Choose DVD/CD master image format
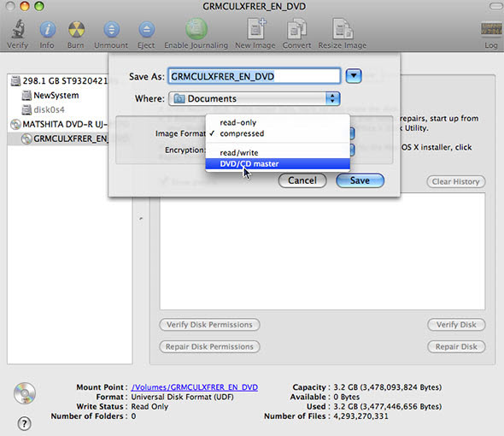The width and height of the screenshot is (504, 436). click(x=278, y=164)
